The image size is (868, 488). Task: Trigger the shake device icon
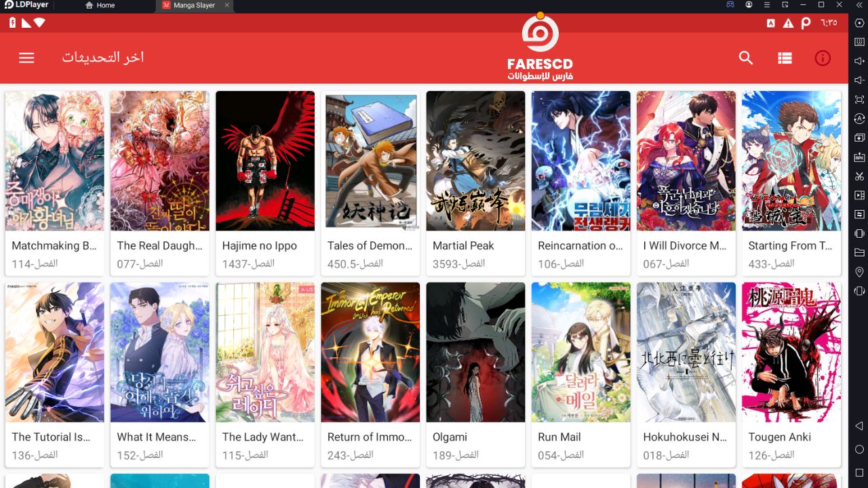(859, 234)
